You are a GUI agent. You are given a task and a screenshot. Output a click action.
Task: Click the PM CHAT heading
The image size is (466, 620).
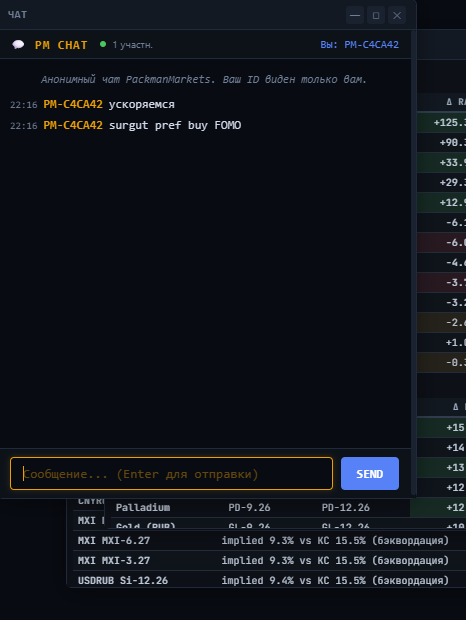(61, 45)
